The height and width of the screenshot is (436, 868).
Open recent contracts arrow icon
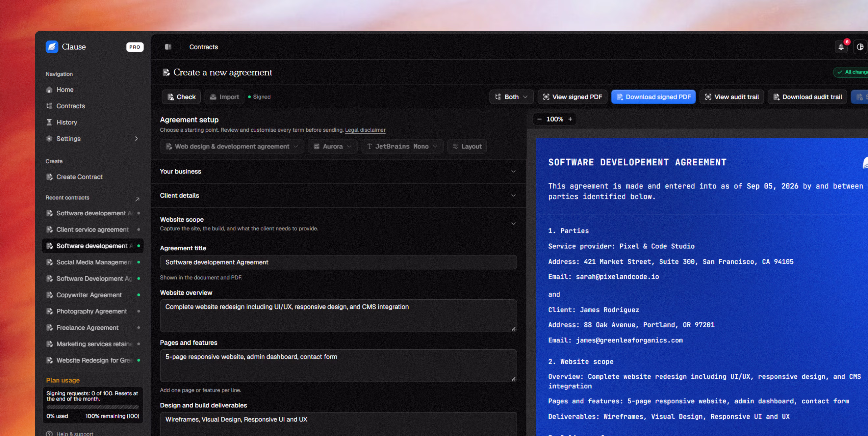137,199
